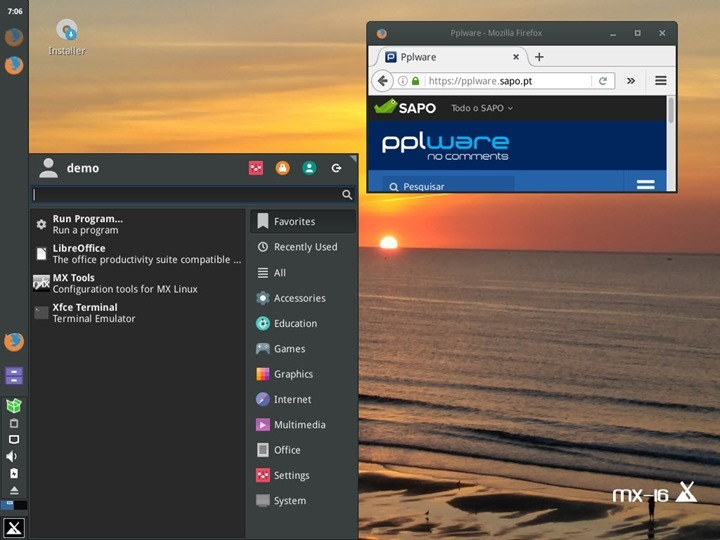Open a new Firefox tab
Viewport: 720px width, 540px height.
539,57
